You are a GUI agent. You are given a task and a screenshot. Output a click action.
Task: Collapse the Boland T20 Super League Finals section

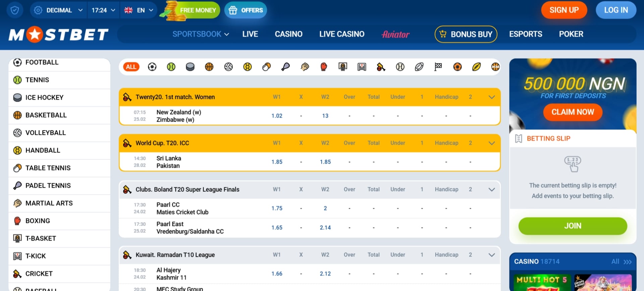click(x=492, y=189)
